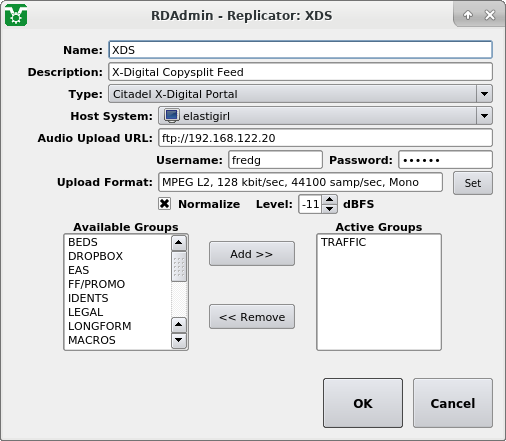
Task: Click the Available Groups top scroll-up arrow
Action: click(179, 243)
